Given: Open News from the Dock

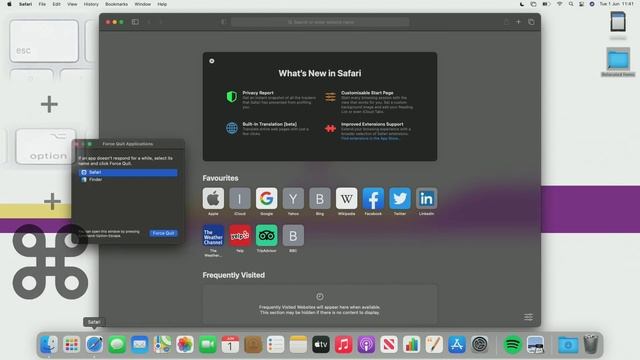Looking at the screenshot, I should [389, 344].
